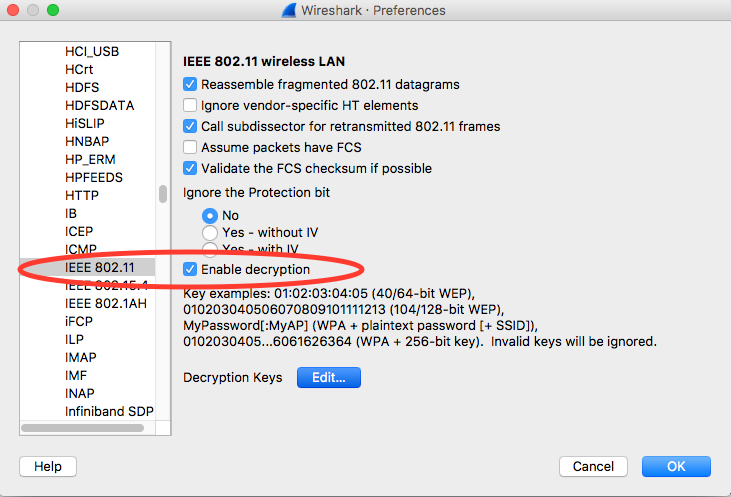Cancel the Preferences dialog
Image resolution: width=731 pixels, height=497 pixels.
click(593, 466)
